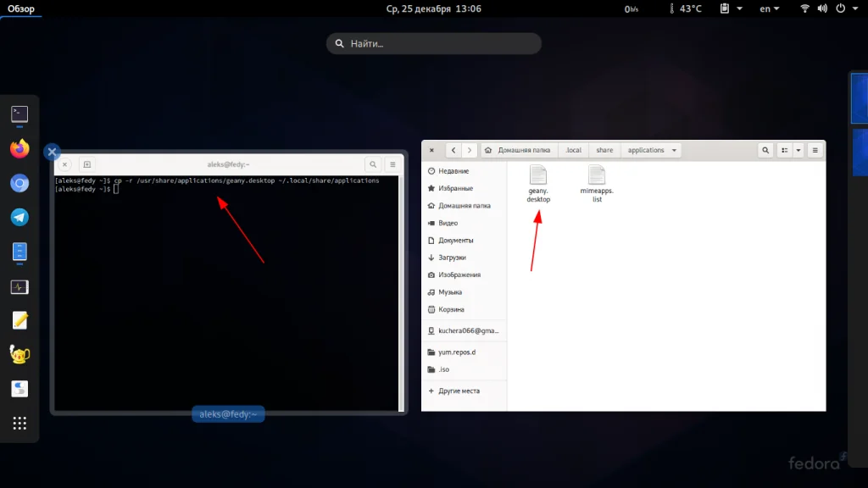Click the Wi-Fi icon in top bar
868x488 pixels.
pos(805,8)
